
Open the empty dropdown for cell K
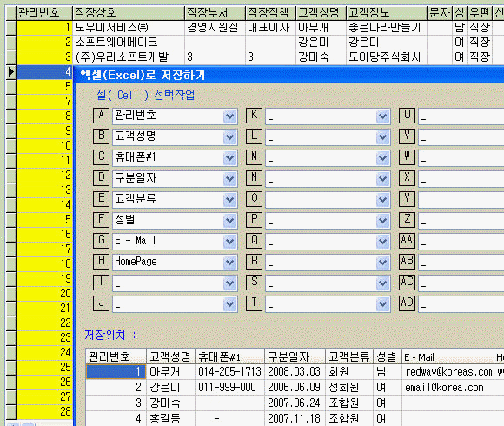point(383,116)
